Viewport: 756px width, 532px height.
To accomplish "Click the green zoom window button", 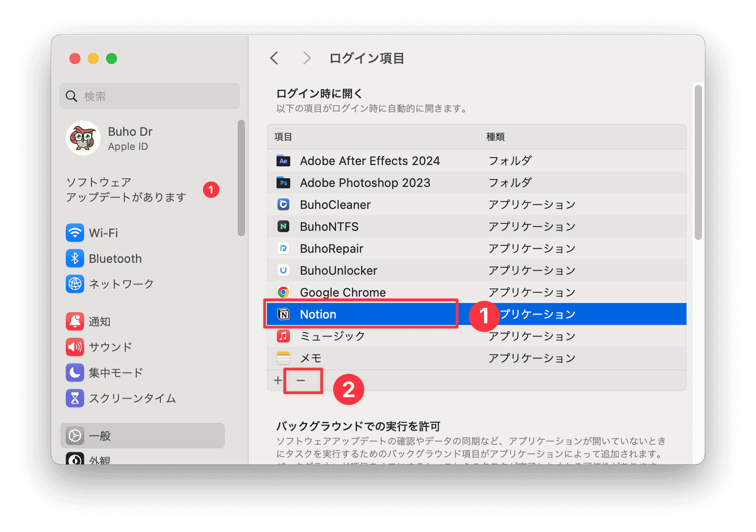I will pyautogui.click(x=112, y=59).
